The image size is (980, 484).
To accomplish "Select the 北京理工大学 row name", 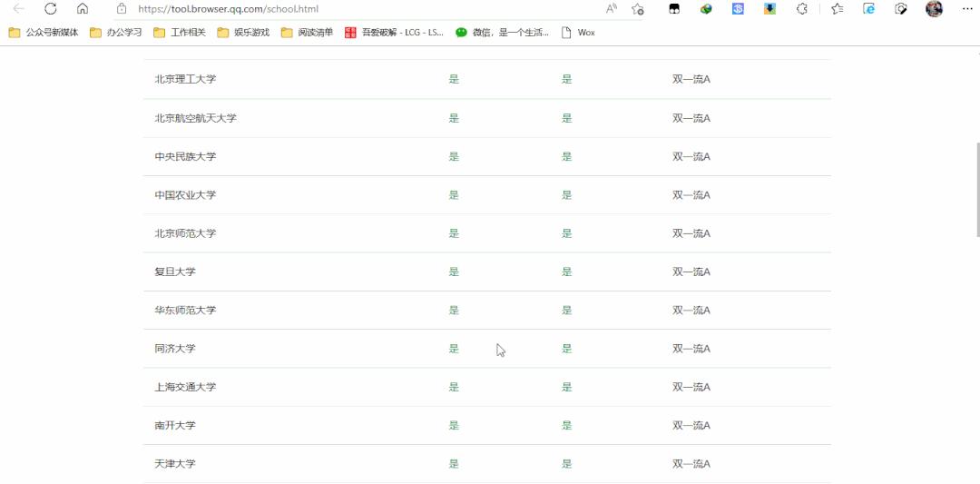I will 186,79.
